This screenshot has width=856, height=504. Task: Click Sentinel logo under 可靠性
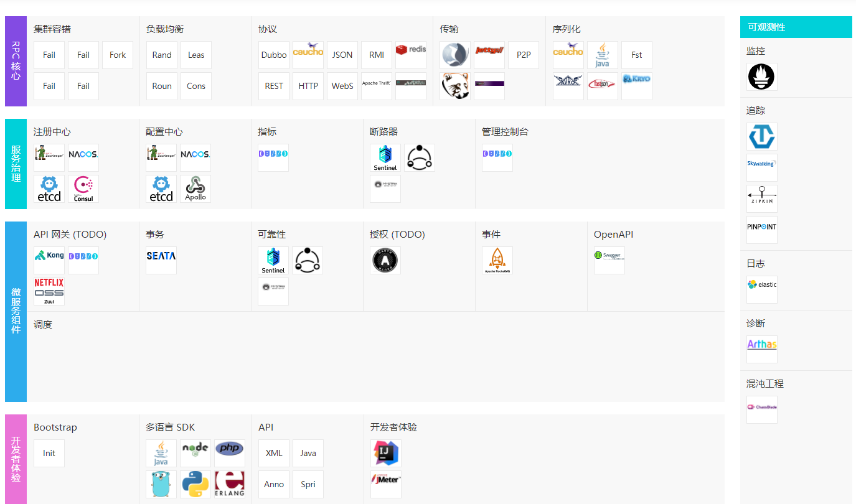273,260
